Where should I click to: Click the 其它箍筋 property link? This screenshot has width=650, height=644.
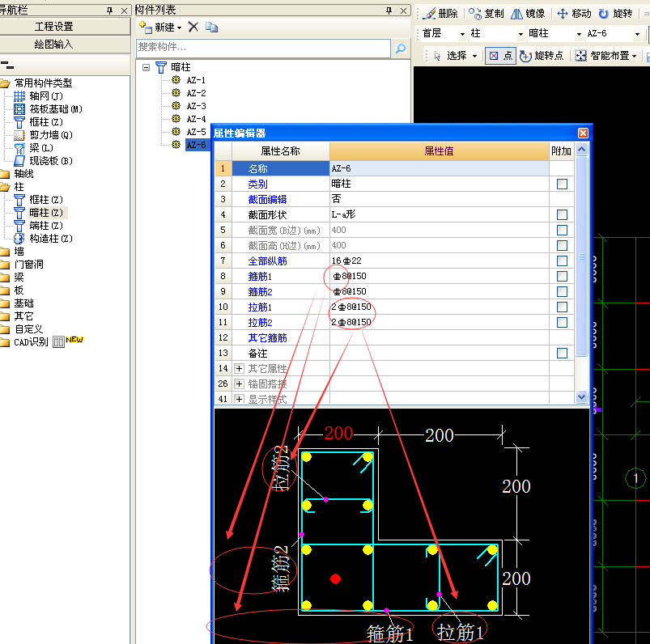coord(267,338)
